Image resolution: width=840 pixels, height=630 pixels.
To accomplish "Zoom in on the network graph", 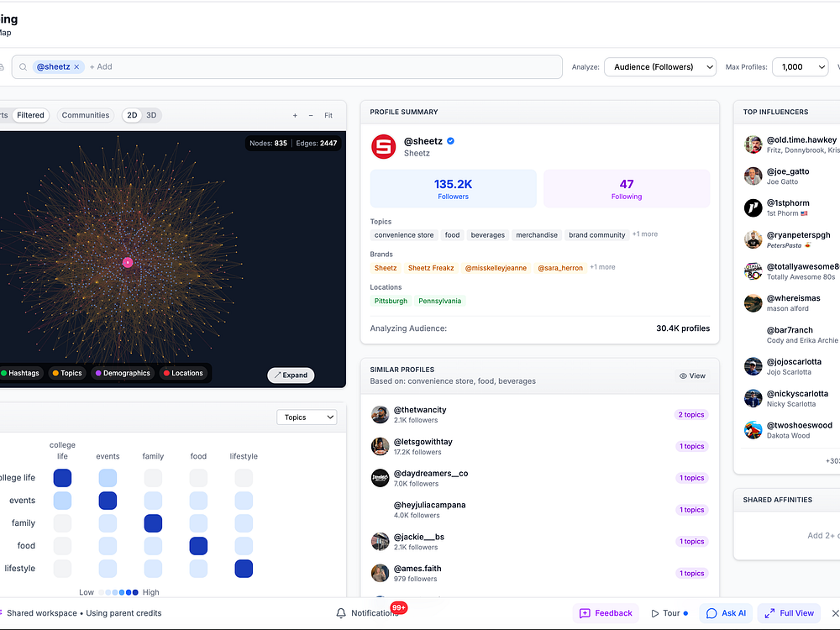I will 295,115.
